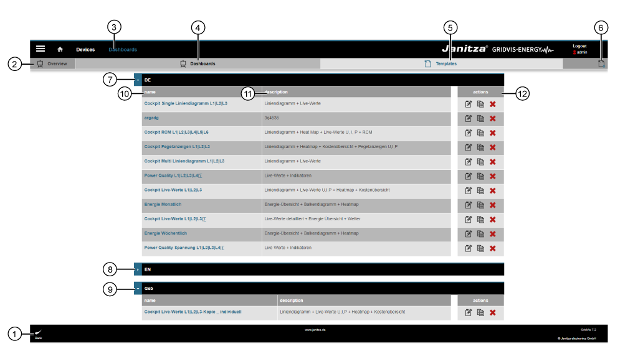Delete the 'Cockpit Single Liniendiagramm' template

493,104
